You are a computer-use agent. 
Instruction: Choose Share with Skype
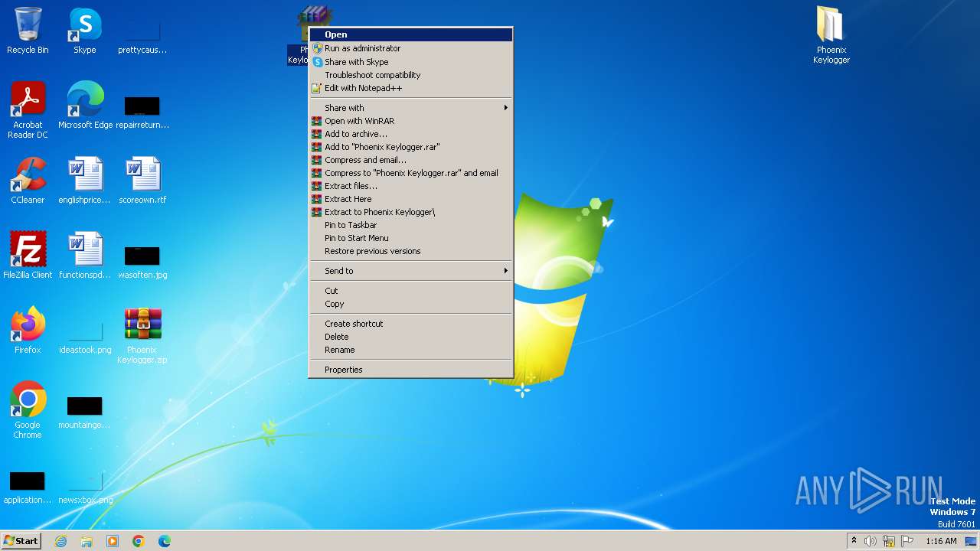point(410,62)
